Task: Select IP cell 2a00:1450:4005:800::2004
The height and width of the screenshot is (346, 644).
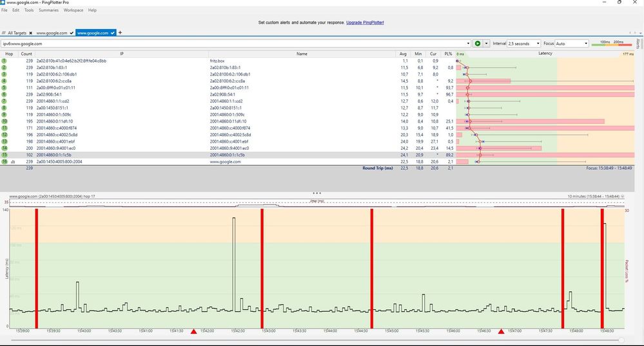Action: [x=59, y=161]
